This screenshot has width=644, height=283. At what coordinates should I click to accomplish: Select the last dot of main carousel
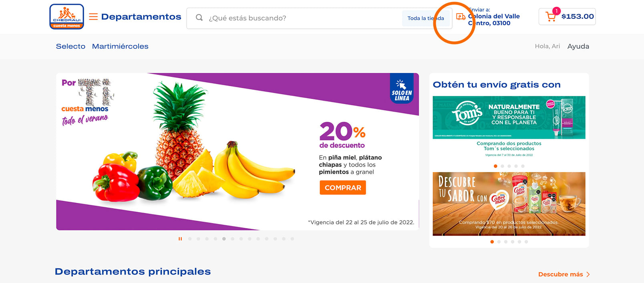(x=292, y=239)
